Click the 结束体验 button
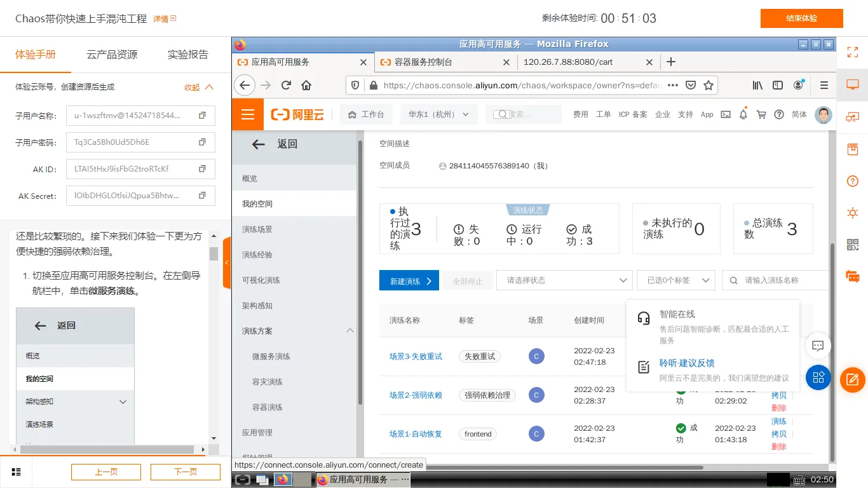 pos(802,18)
